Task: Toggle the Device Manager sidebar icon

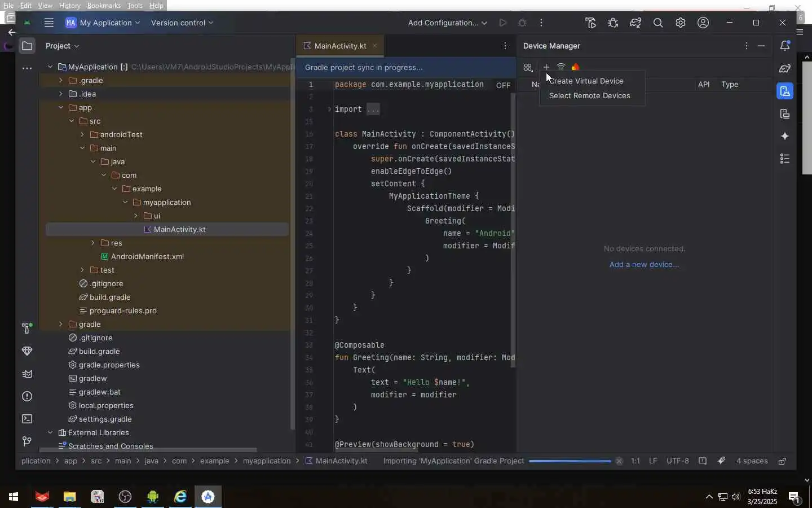Action: pos(785,91)
